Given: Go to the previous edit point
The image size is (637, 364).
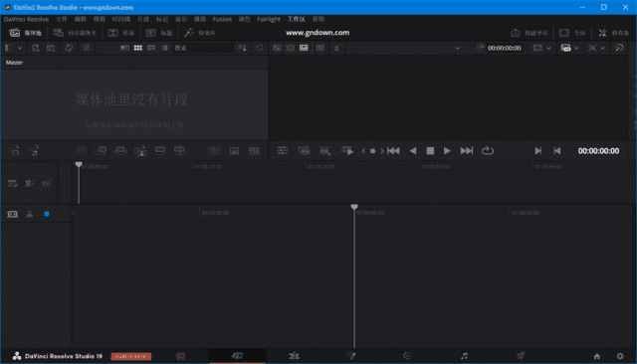Looking at the screenshot, I should (x=557, y=151).
